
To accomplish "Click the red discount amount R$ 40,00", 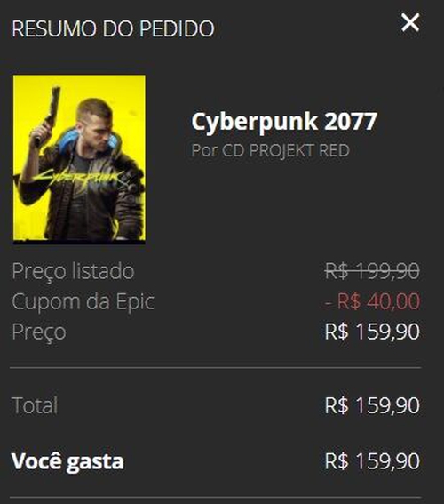I will click(x=372, y=301).
